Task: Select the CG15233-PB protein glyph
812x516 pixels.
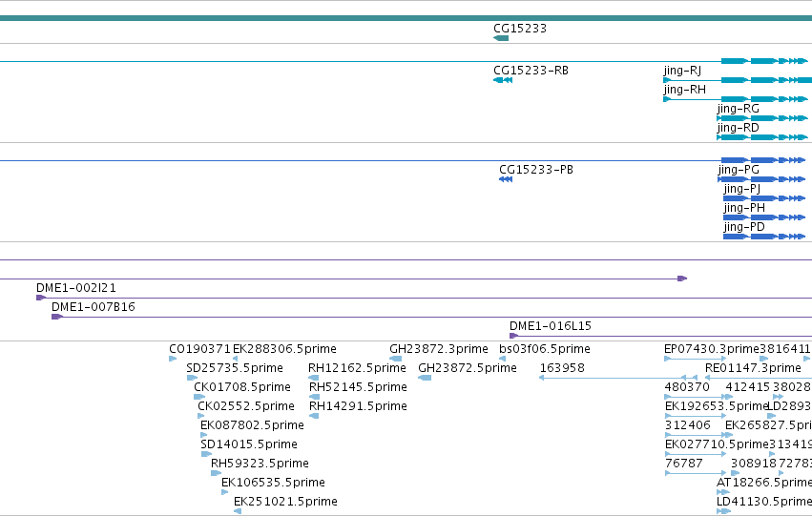Action: tap(506, 179)
